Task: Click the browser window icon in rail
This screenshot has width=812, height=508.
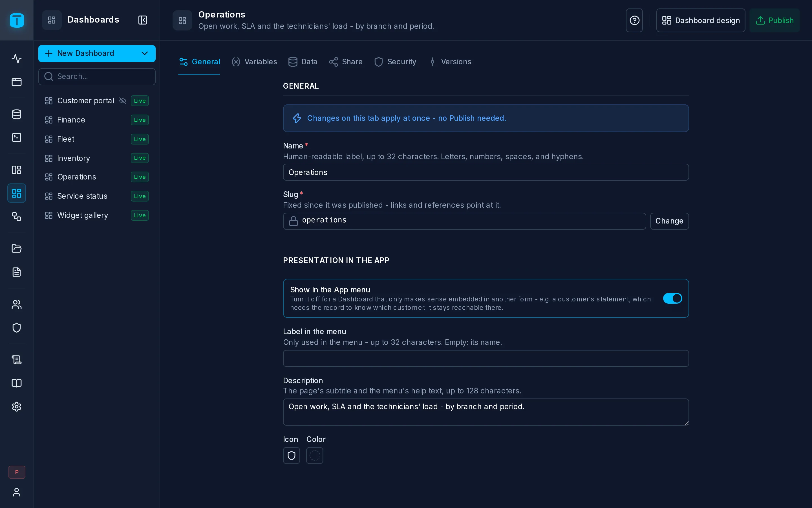Action: (16, 82)
